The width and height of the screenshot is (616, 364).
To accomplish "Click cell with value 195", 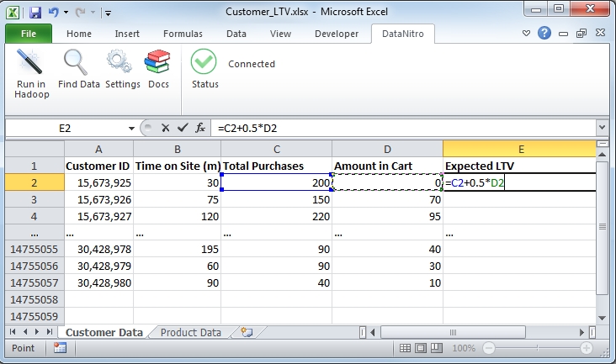I will pyautogui.click(x=178, y=249).
